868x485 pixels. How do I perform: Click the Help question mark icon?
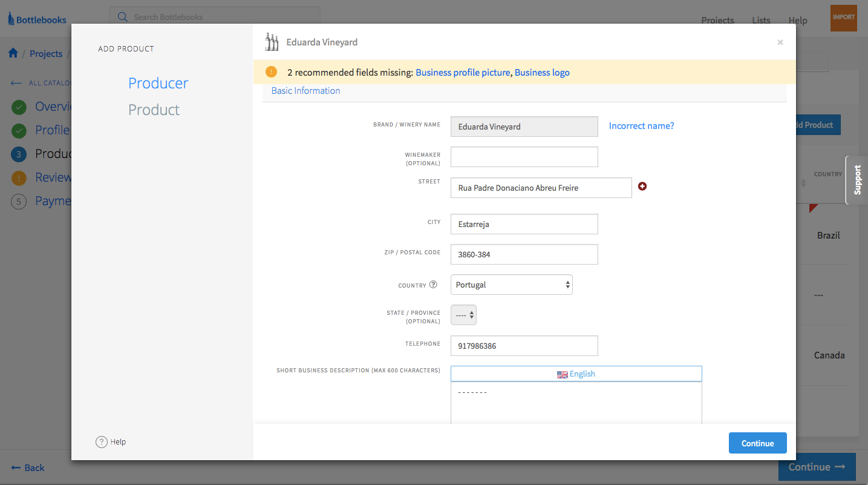click(x=102, y=442)
